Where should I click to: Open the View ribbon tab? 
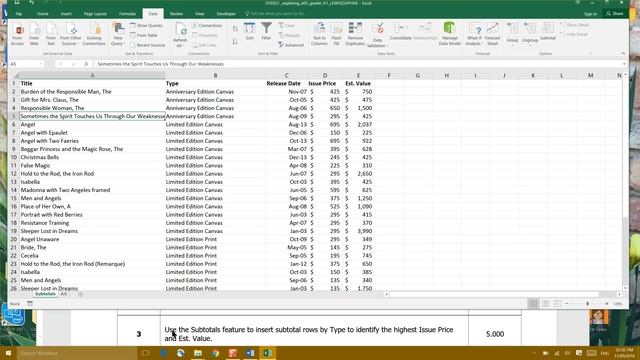(200, 14)
